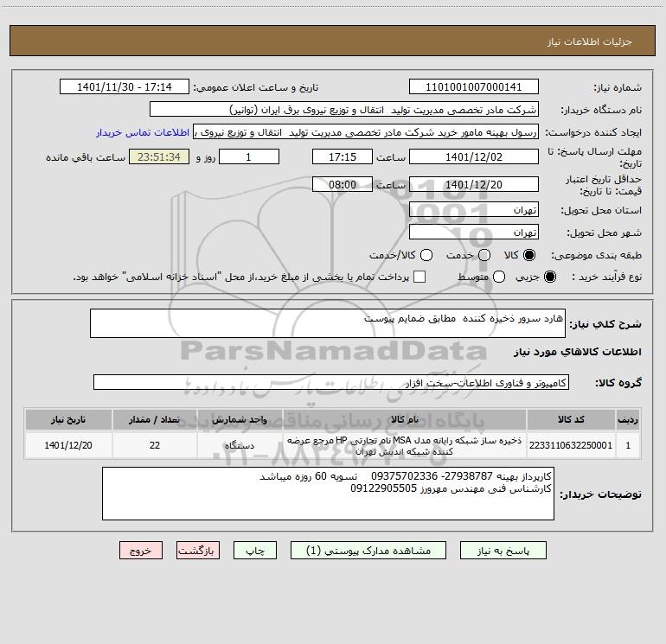This screenshot has height=644, width=666.
Task: Click the ایجاد کننده درخواست field
Action: [366, 132]
